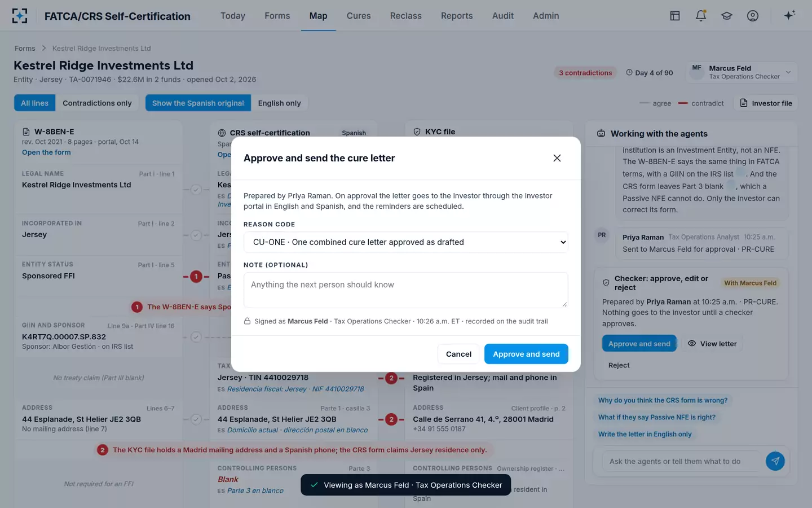Enable Show the Spanish original
The height and width of the screenshot is (508, 812).
(198, 103)
